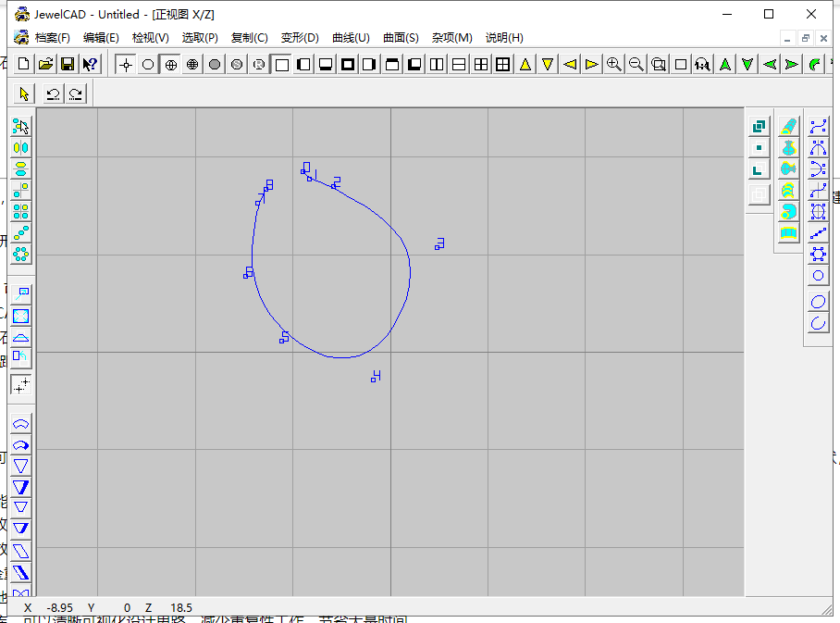
Task: Select the straight line with points tool
Action: 818,233
